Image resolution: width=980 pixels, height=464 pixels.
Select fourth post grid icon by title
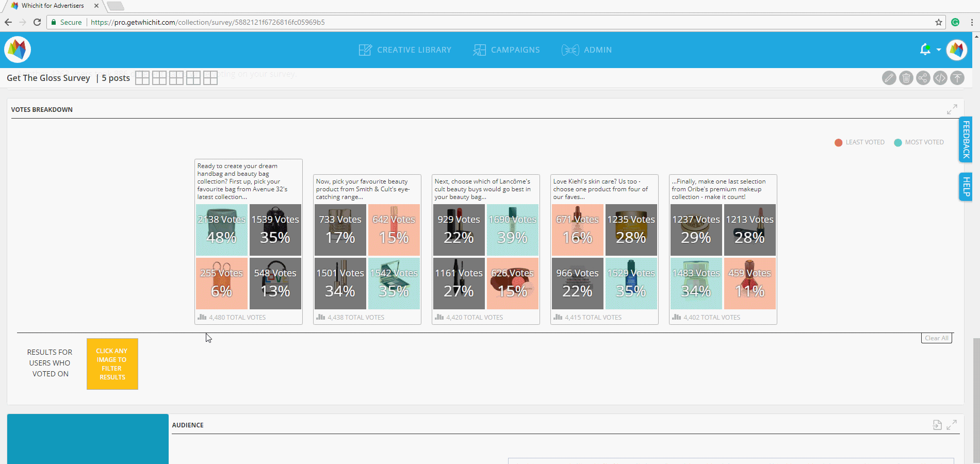pyautogui.click(x=193, y=78)
